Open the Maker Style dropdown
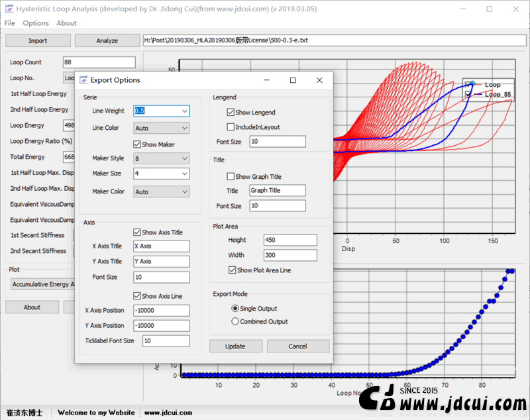Image resolution: width=530 pixels, height=420 pixels. click(185, 158)
